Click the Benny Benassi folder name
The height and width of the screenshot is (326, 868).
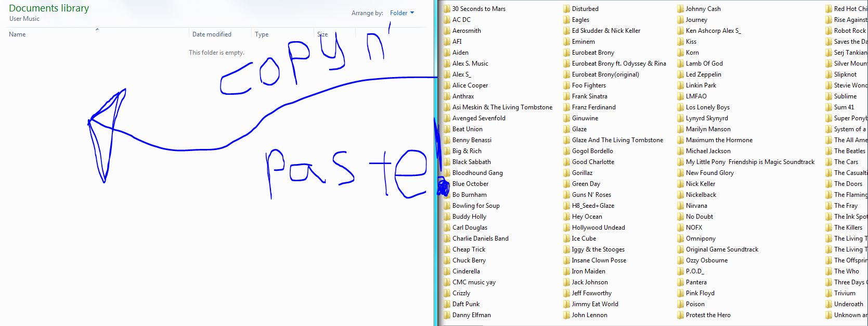(x=472, y=140)
